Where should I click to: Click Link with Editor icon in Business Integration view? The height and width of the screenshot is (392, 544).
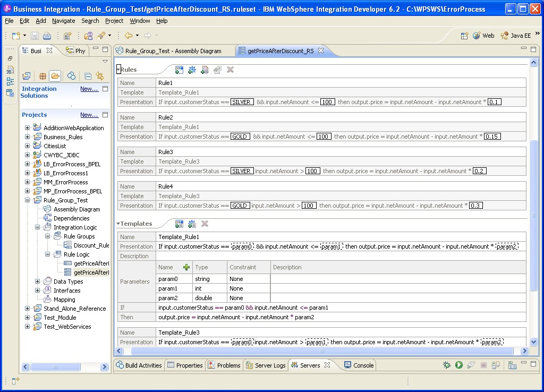click(x=100, y=76)
